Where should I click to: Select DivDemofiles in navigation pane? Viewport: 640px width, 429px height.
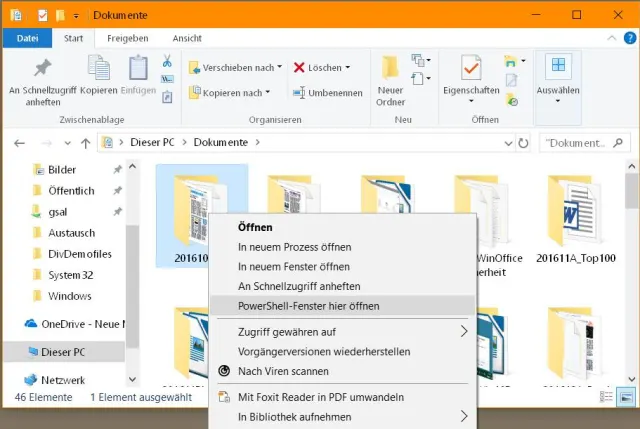coord(80,254)
